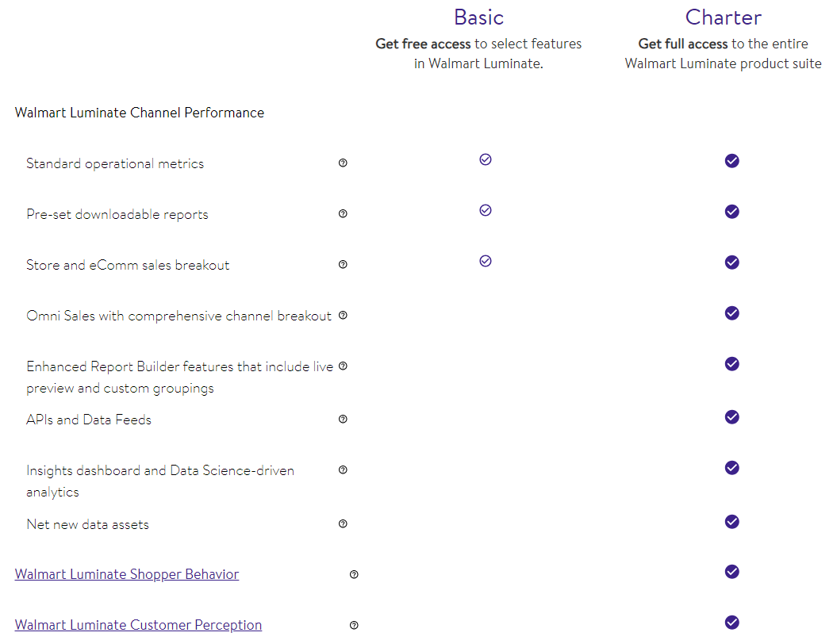837x644 pixels.
Task: Select the Basic plan heading
Action: pyautogui.click(x=478, y=17)
